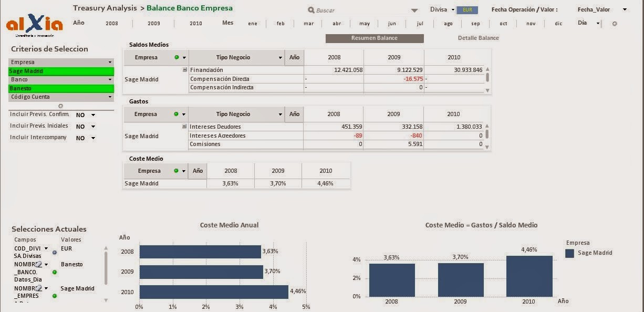644x312 pixels.
Task: Click the aIXia logo
Action: pos(35,23)
